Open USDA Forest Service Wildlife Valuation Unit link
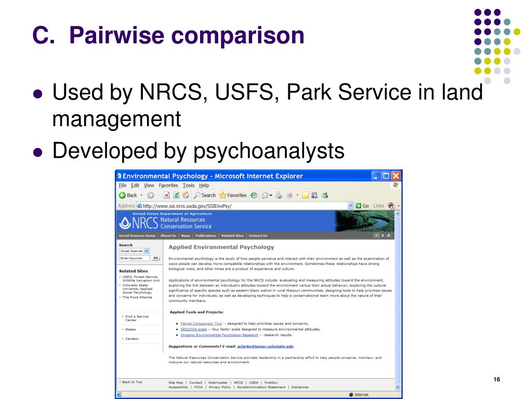 click(x=141, y=278)
